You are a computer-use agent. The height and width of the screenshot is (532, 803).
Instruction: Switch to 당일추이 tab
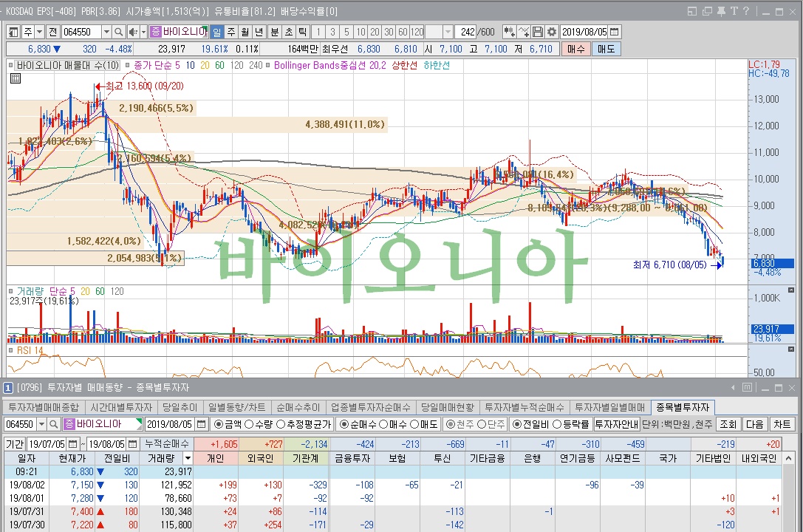180,407
